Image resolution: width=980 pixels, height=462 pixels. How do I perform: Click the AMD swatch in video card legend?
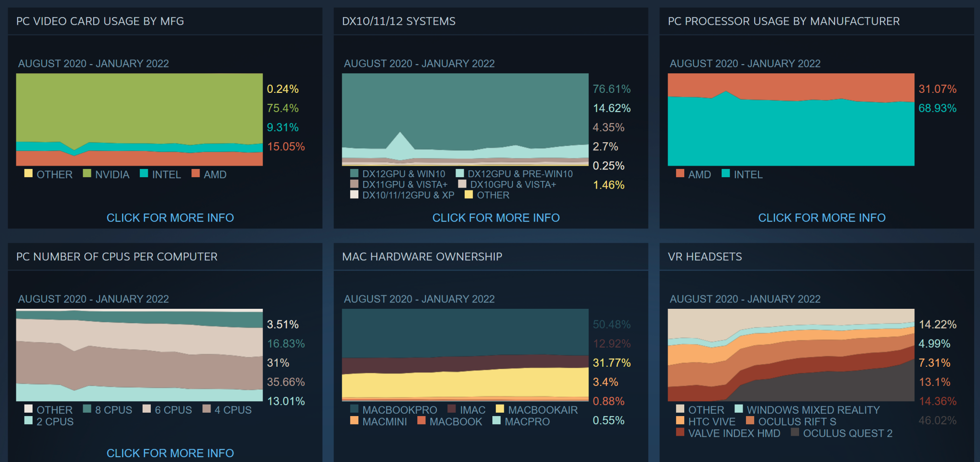pos(195,173)
